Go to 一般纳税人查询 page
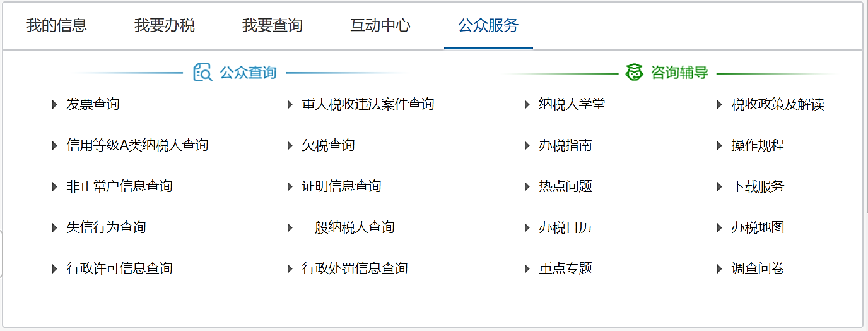Image resolution: width=868 pixels, height=331 pixels. 348,228
